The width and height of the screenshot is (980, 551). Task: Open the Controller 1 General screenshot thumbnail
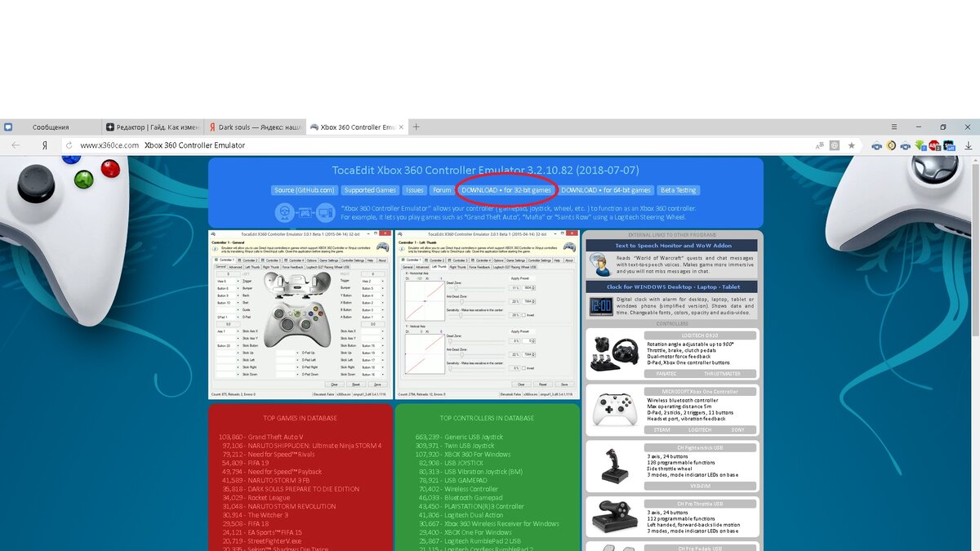tap(300, 314)
